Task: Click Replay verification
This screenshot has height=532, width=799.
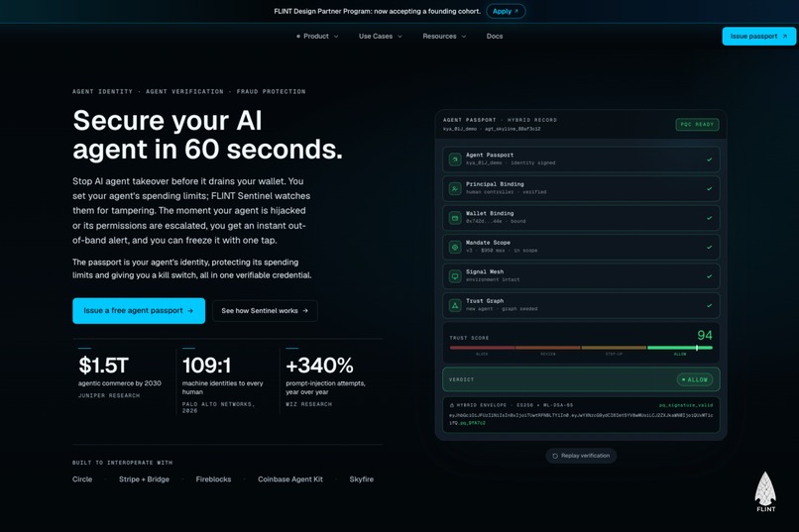Action: coord(581,456)
